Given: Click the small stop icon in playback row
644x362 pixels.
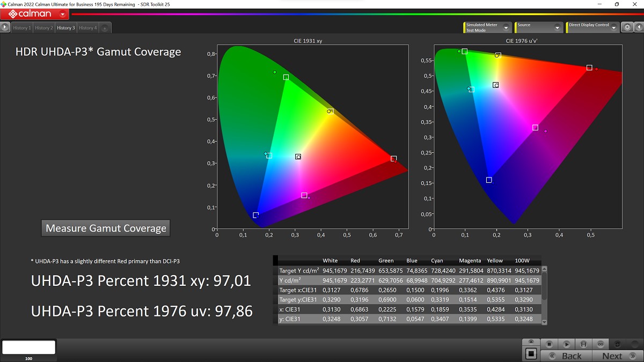Looking at the screenshot, I should coord(549,344).
